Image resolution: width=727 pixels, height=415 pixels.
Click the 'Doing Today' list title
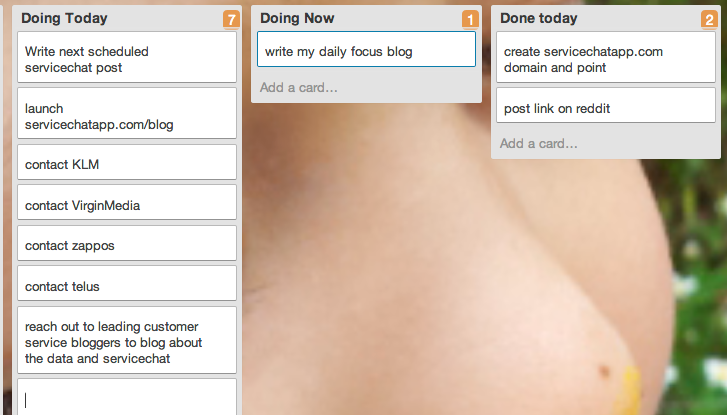(x=64, y=18)
